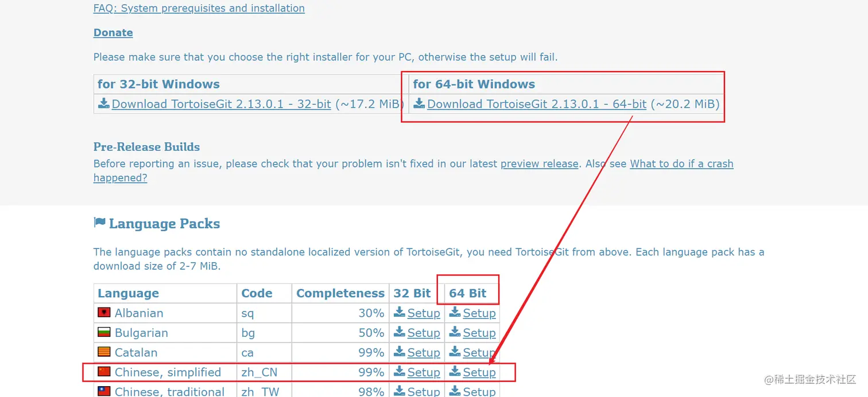The height and width of the screenshot is (397, 868).
Task: Download Catalan 64 Bit Setup
Action: [x=479, y=353]
